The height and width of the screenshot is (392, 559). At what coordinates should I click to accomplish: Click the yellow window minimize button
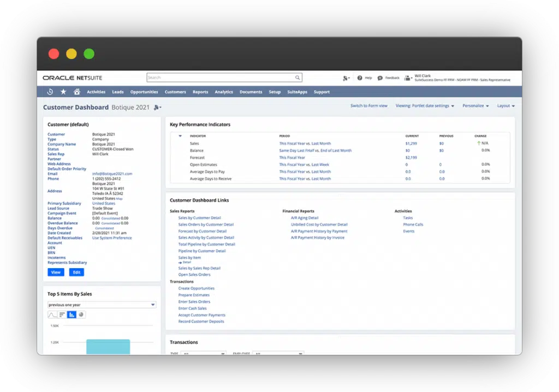[x=72, y=54]
